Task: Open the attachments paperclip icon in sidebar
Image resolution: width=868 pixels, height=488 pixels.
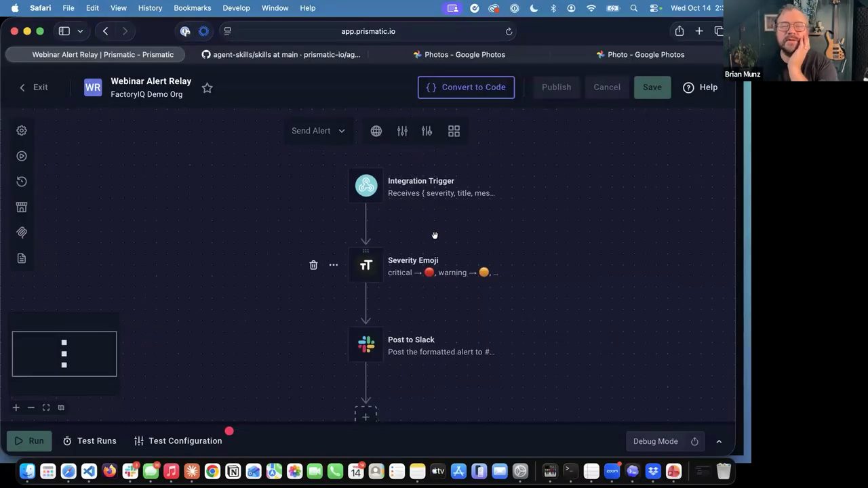Action: 22,232
